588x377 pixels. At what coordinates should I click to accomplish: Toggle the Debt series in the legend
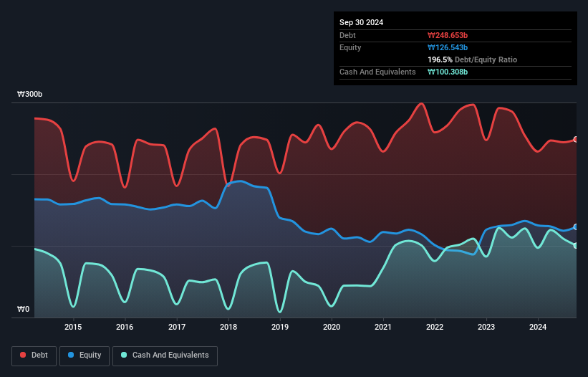[x=34, y=355]
